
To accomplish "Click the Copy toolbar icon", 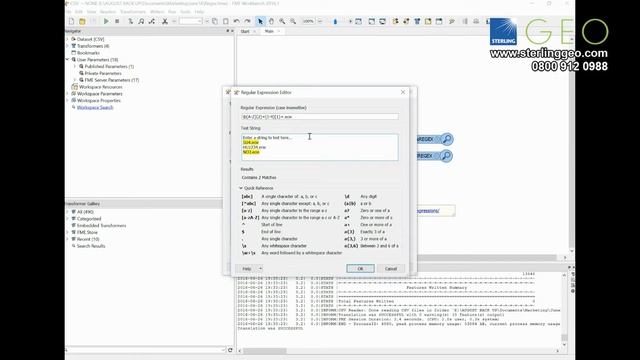I will pyautogui.click(x=215, y=21).
